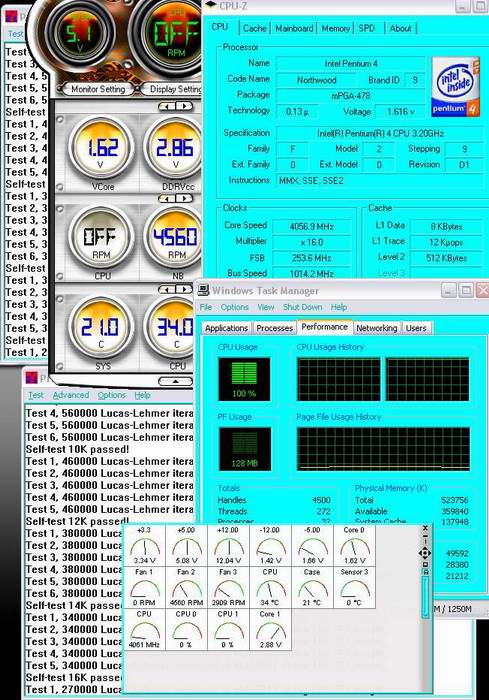Click the DDRVcc 2.86 V gauge
The image size is (489, 700).
173,150
